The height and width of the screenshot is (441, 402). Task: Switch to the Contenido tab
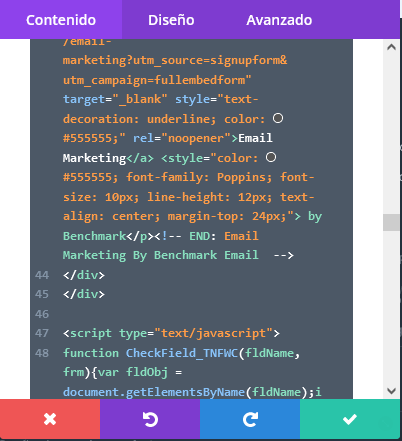[61, 20]
